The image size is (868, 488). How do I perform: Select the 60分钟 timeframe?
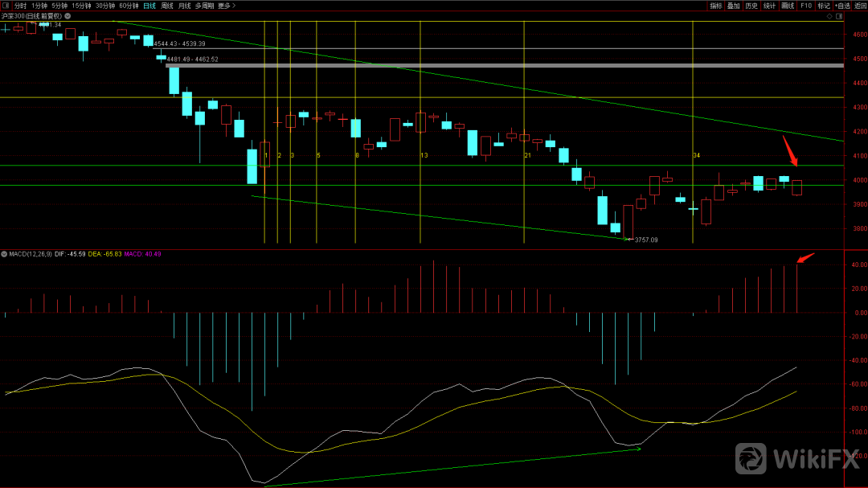point(129,6)
